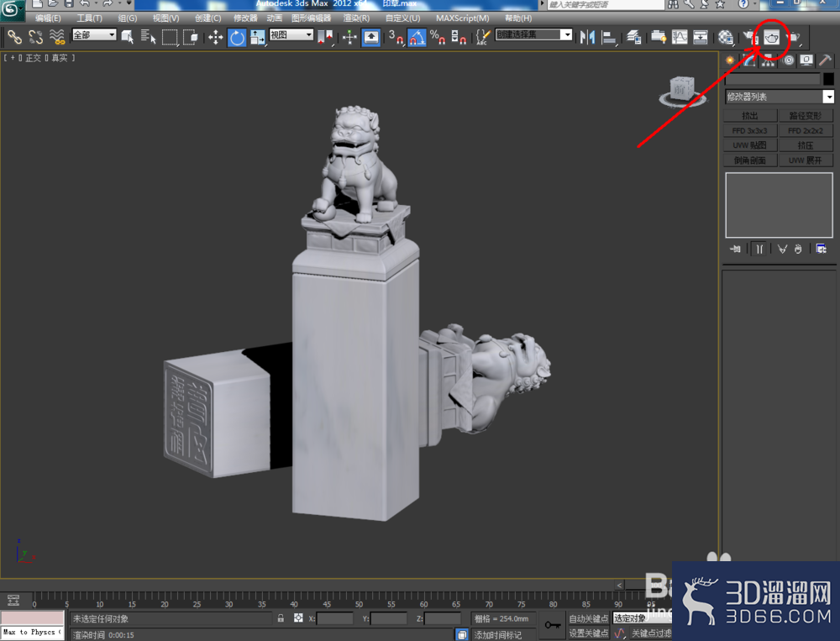Activate the Select and Move tool
Image resolution: width=840 pixels, height=641 pixels.
click(x=215, y=37)
